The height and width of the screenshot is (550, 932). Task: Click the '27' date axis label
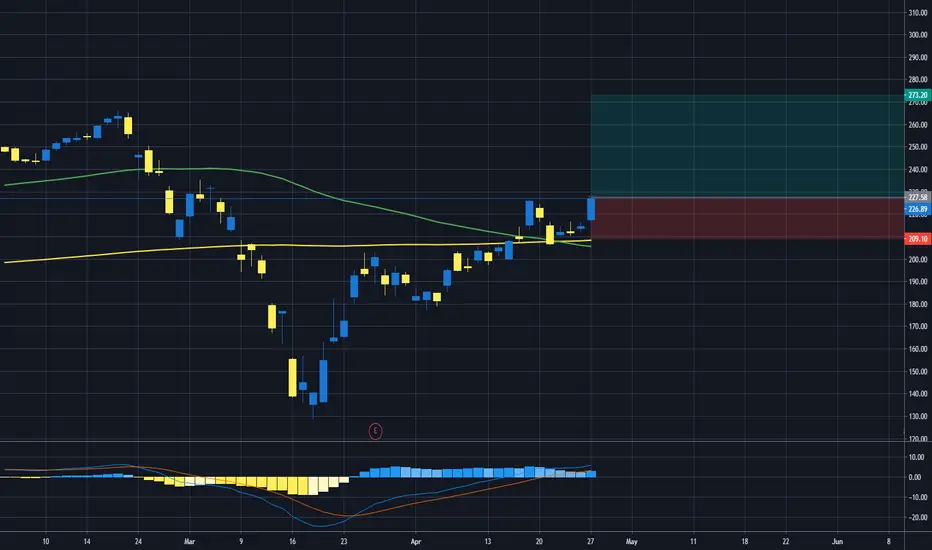pyautogui.click(x=590, y=542)
